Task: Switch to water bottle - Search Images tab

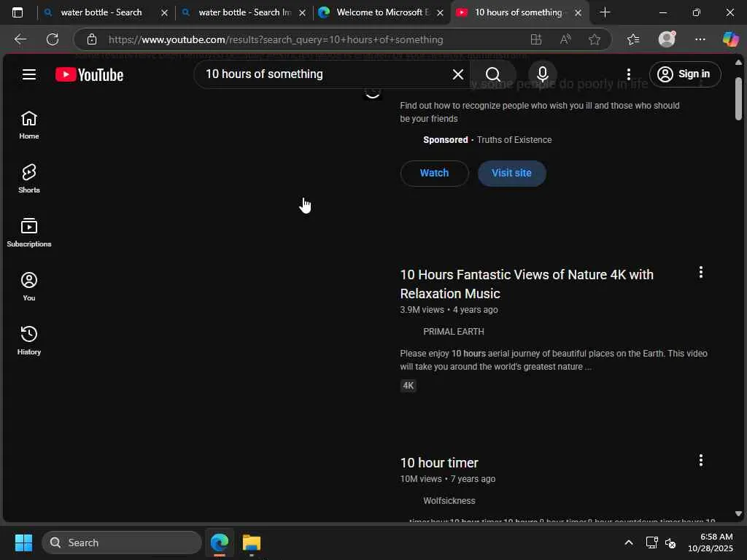Action: [244, 12]
